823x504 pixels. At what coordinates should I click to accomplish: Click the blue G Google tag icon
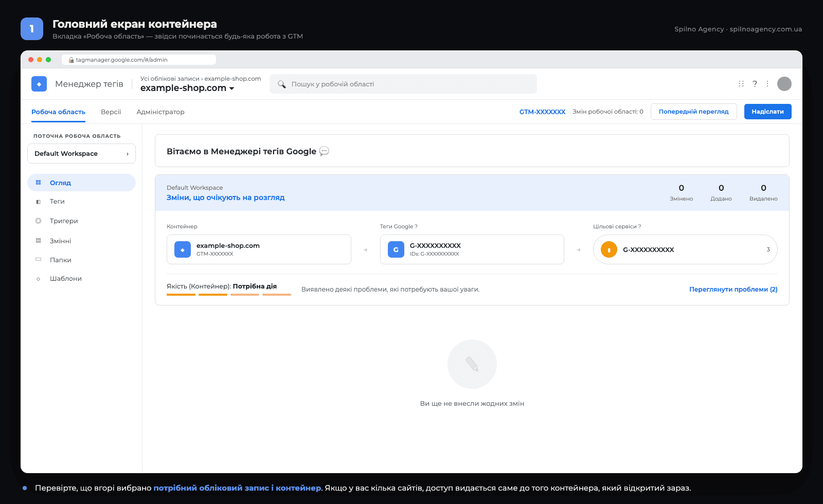396,249
